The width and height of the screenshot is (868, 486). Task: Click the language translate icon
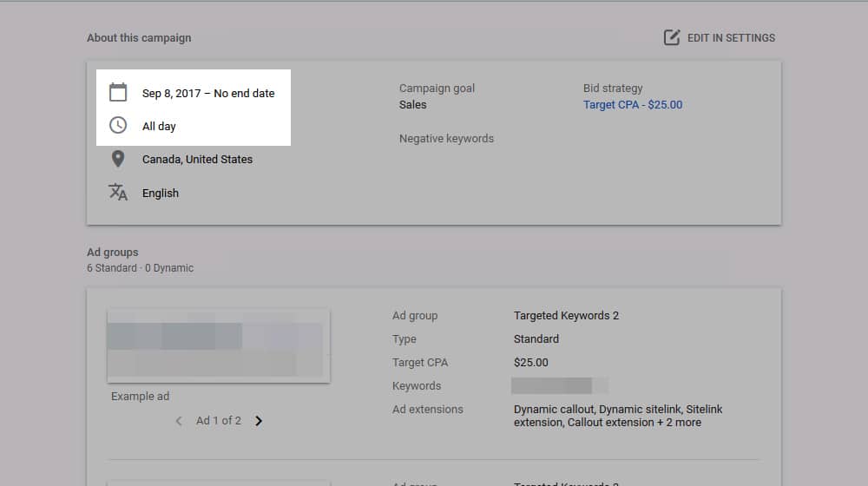[118, 192]
